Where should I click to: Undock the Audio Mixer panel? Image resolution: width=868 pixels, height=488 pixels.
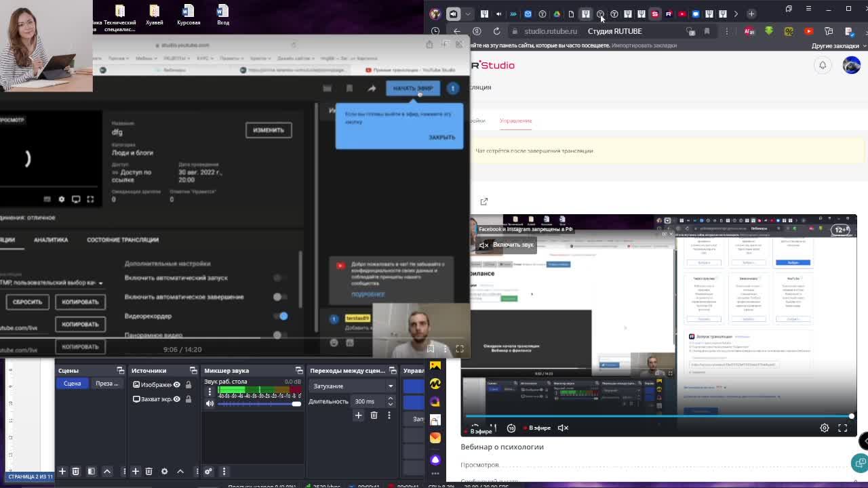click(298, 370)
